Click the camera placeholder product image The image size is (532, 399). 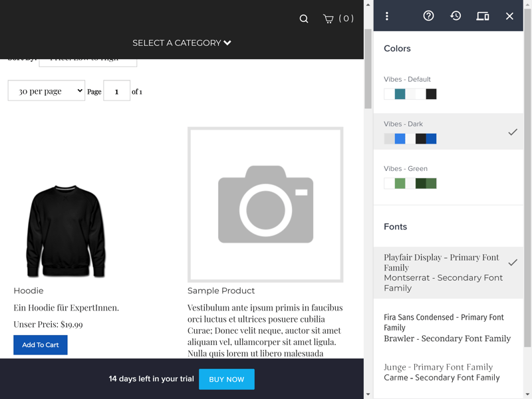[x=265, y=204]
